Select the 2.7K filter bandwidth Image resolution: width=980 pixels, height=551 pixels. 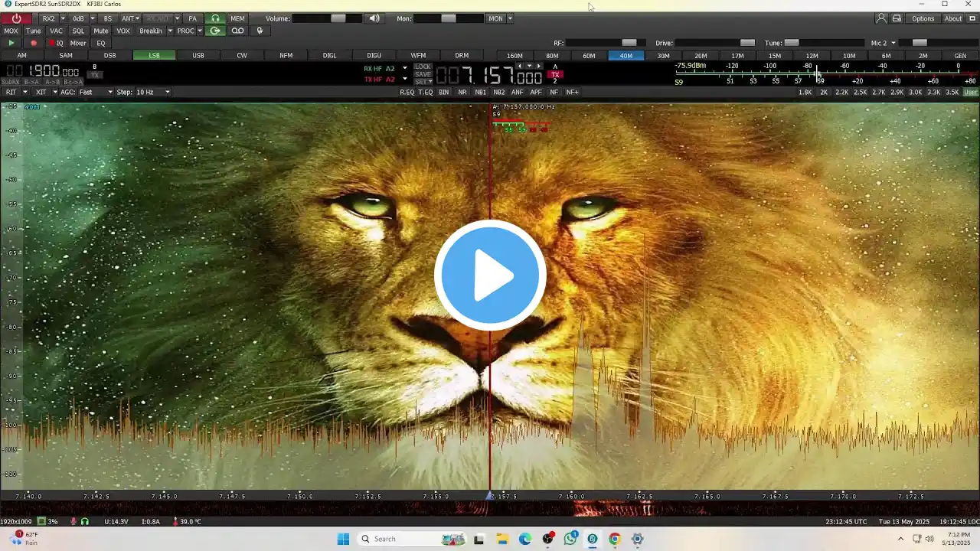tap(878, 92)
